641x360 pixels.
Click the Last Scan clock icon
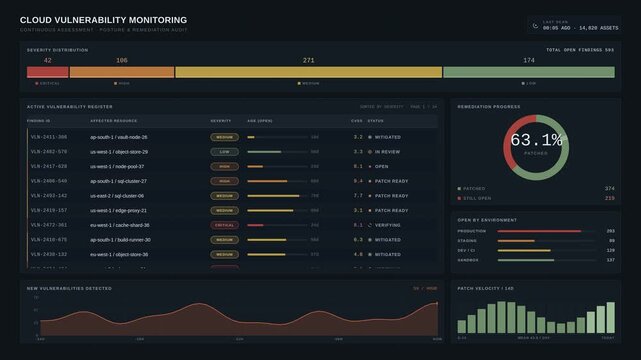(535, 25)
